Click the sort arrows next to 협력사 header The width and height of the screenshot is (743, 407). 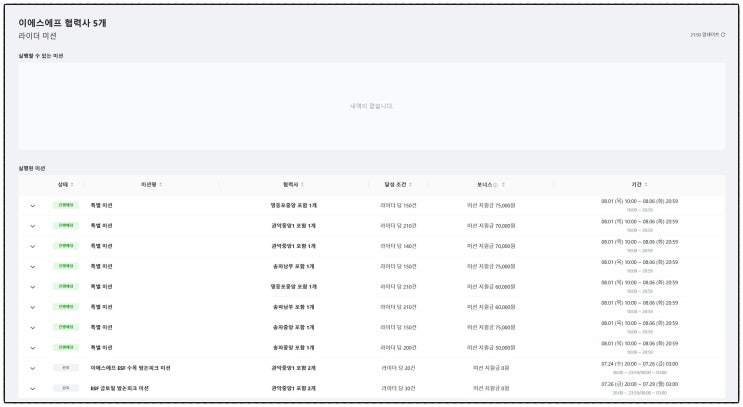(x=302, y=184)
